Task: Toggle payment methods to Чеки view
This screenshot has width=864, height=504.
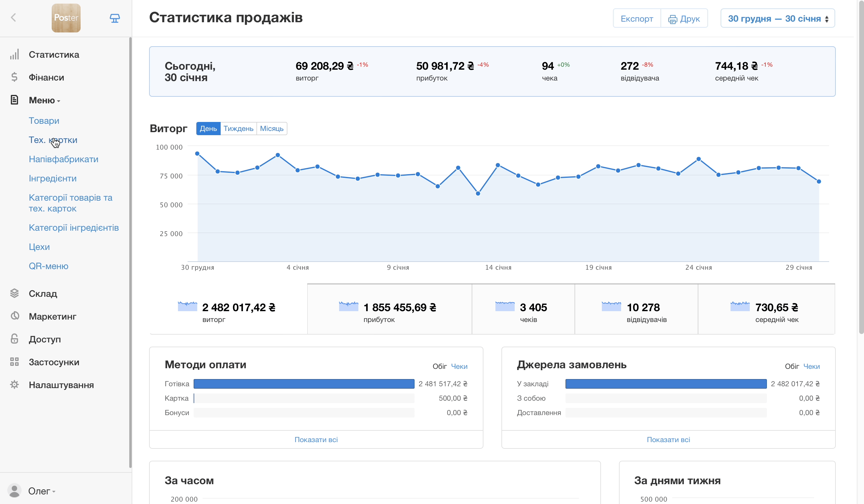Action: point(459,366)
